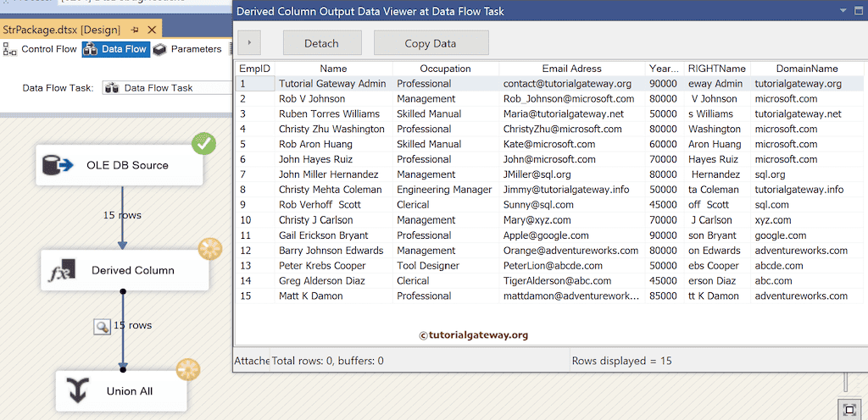The image size is (868, 420).
Task: Click cell 'Tool Designer'
Action: (x=446, y=265)
